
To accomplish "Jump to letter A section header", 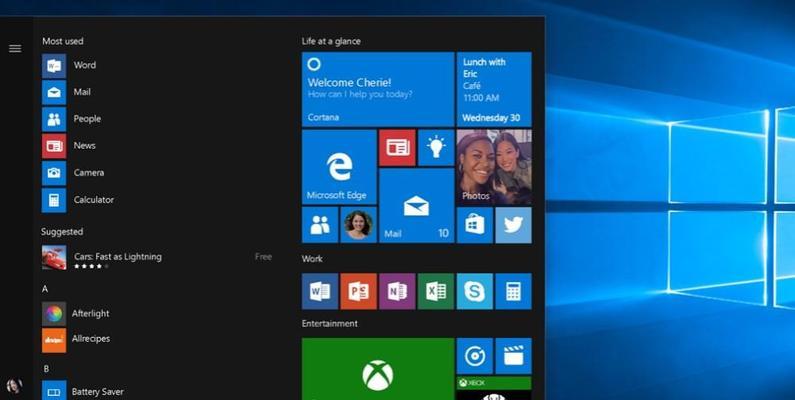I will [45, 289].
